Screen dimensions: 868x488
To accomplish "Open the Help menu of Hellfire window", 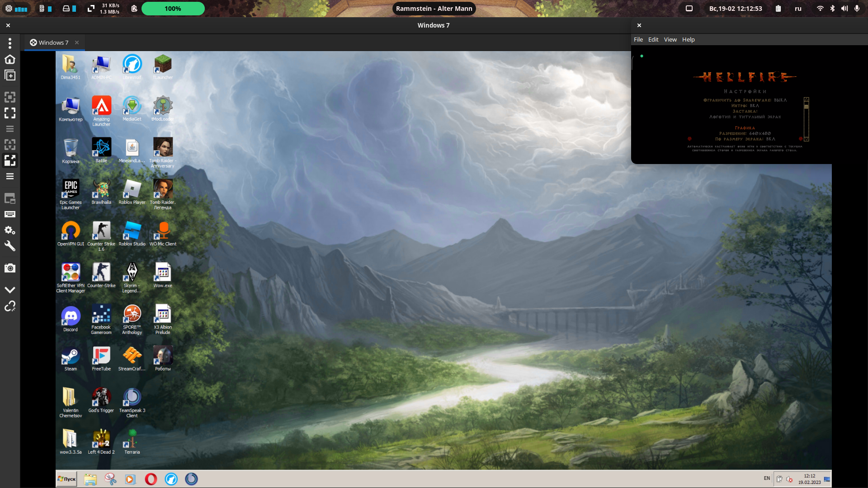I will 688,40.
